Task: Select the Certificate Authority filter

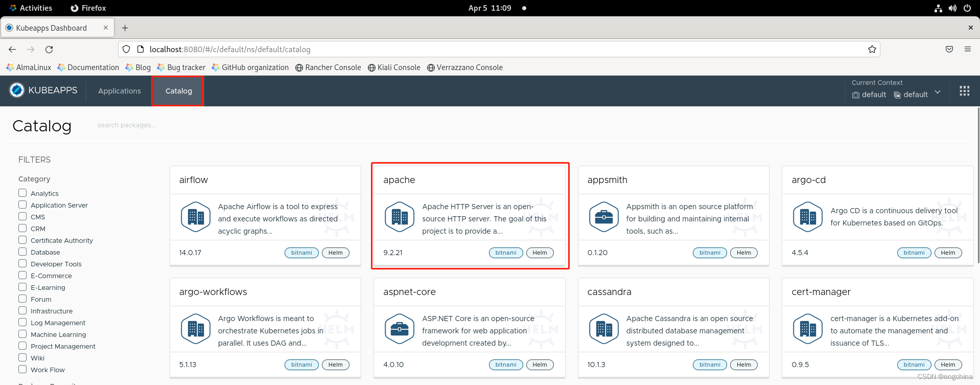Action: coord(22,240)
